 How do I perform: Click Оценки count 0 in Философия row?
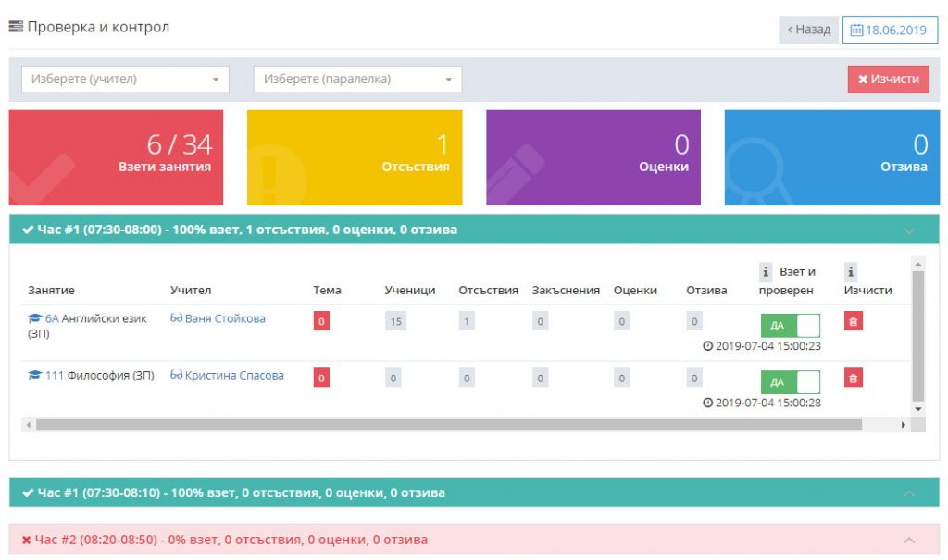click(x=621, y=378)
